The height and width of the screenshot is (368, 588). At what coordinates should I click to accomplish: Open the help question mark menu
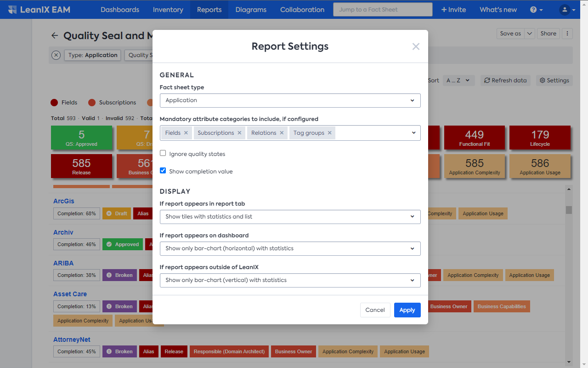tap(536, 10)
